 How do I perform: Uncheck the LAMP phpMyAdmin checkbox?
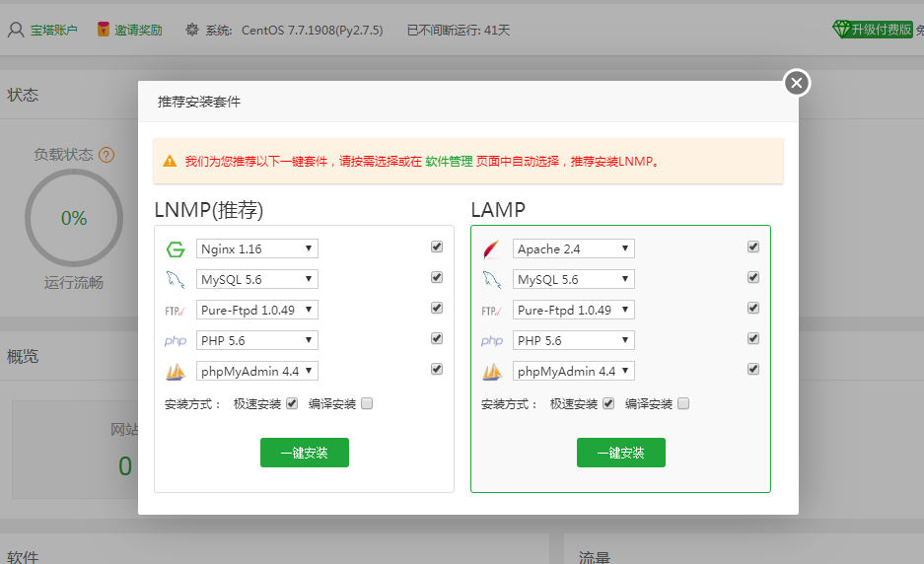(753, 369)
